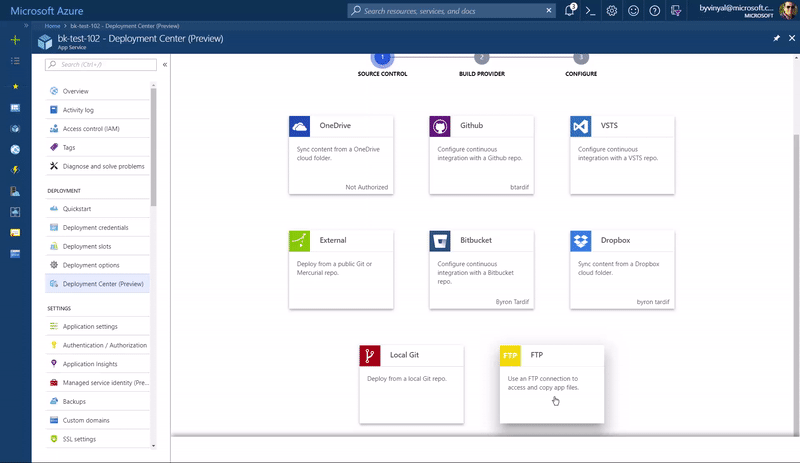Select the VSTS source option

[x=622, y=154]
